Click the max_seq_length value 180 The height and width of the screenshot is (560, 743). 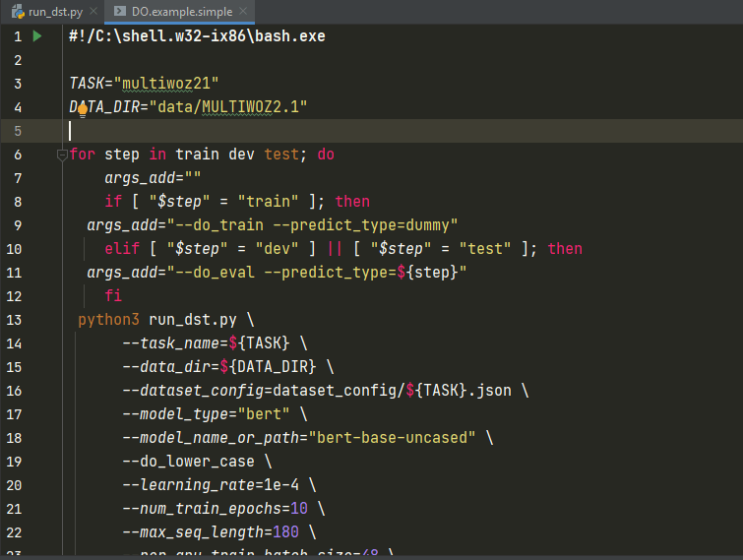[x=285, y=532]
